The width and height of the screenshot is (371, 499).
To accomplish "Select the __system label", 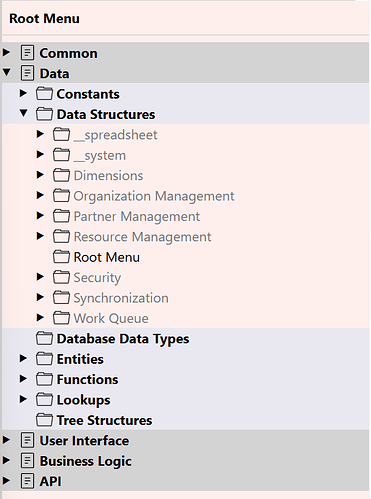I will pos(100,156).
